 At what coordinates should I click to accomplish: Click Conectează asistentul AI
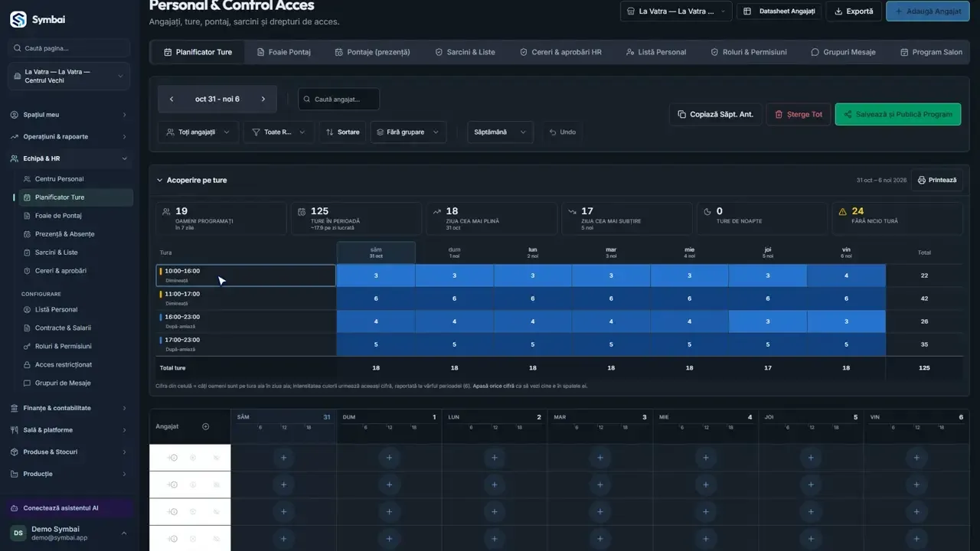click(69, 508)
